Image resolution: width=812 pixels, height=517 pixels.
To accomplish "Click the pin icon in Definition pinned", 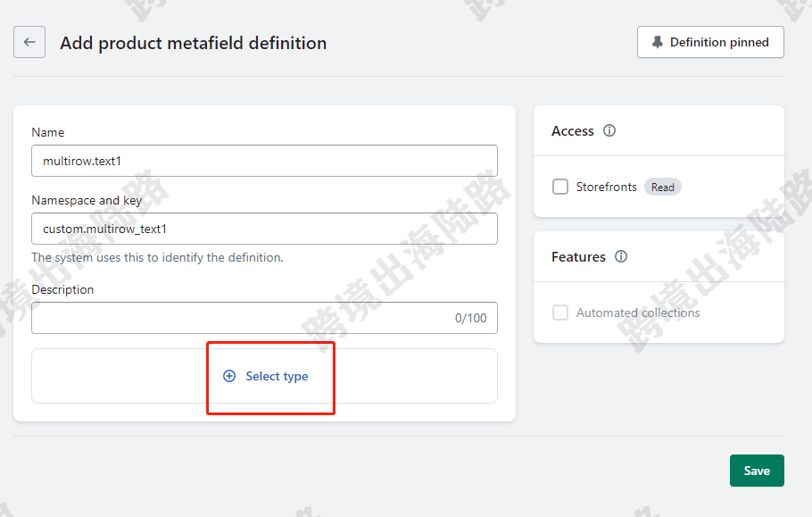I will pyautogui.click(x=657, y=42).
